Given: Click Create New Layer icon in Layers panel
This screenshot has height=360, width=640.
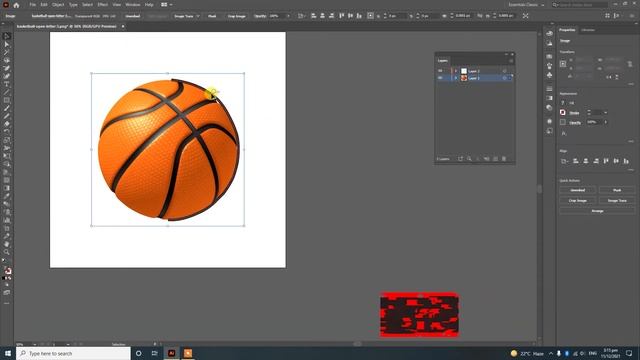Looking at the screenshot, I should pos(496,159).
